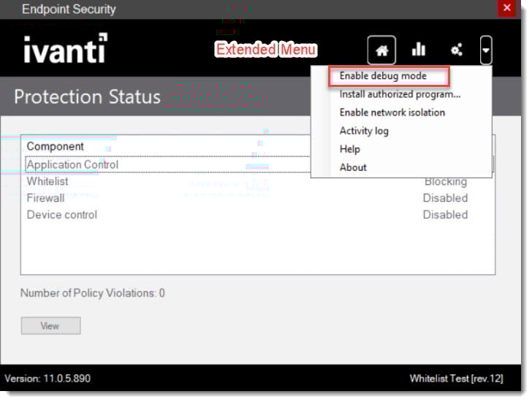Select the Device control row
532x402 pixels.
(x=62, y=215)
